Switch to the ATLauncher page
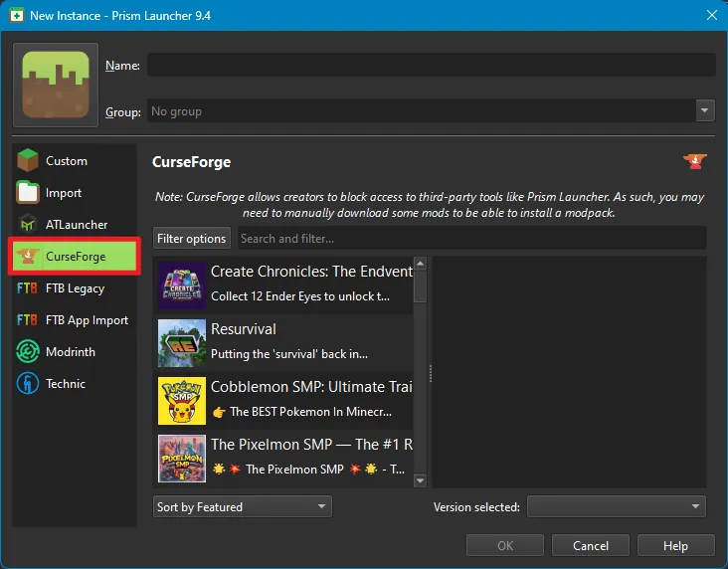728x569 pixels. 75,225
